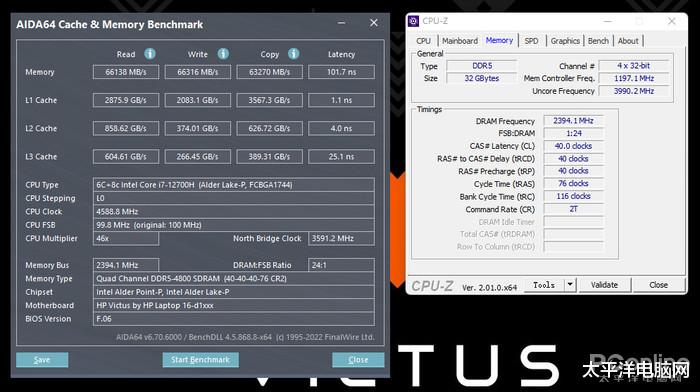Click the Read info icon in AIDA64

tap(150, 54)
